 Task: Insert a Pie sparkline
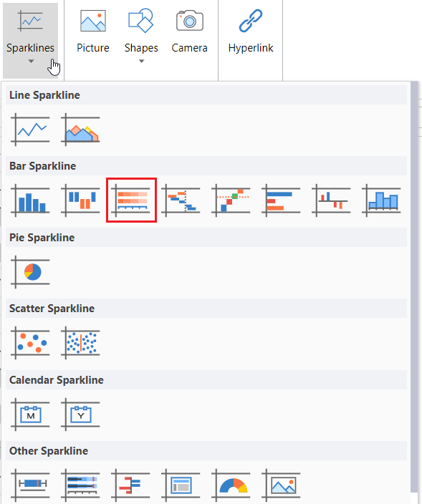point(30,271)
